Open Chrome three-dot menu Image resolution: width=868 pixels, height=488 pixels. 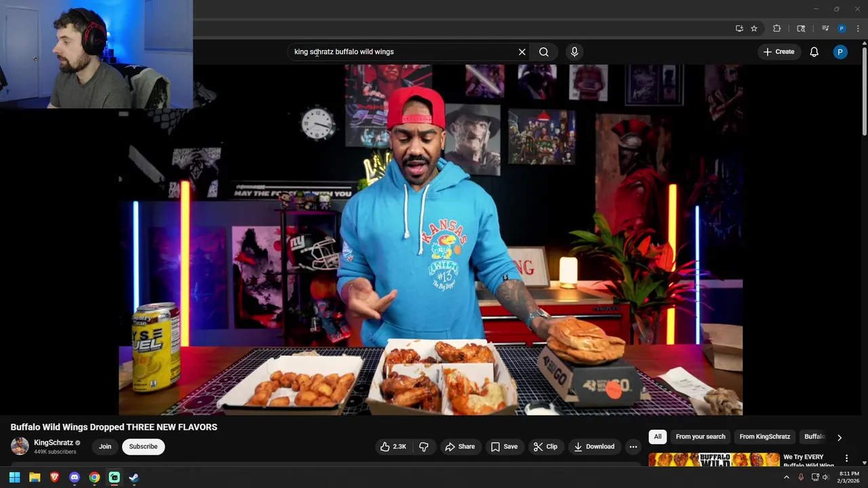tap(858, 28)
